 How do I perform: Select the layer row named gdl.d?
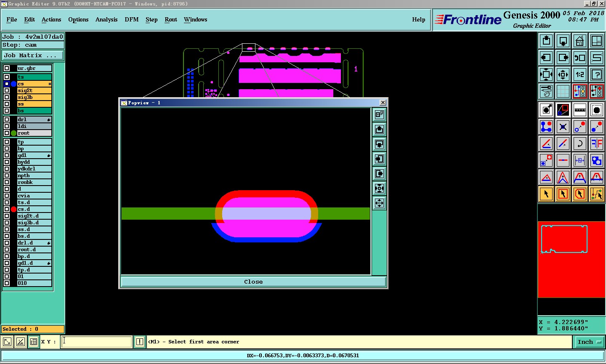[x=34, y=263]
